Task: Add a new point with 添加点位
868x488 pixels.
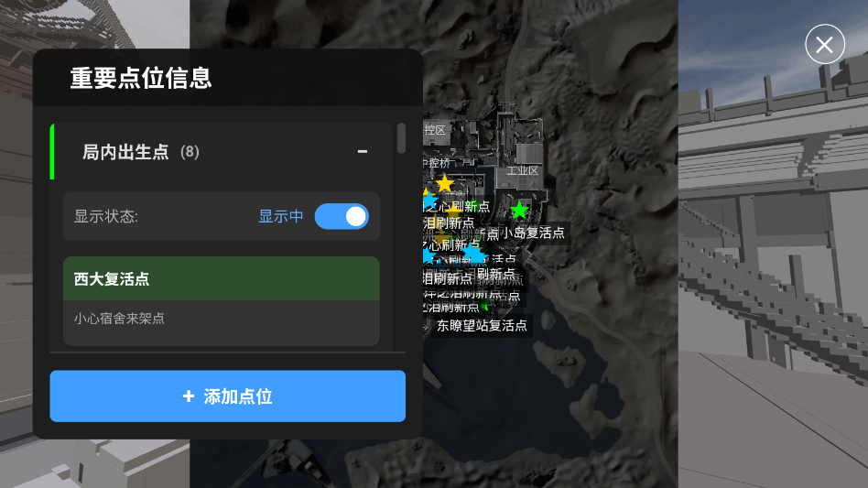Action: [227, 396]
